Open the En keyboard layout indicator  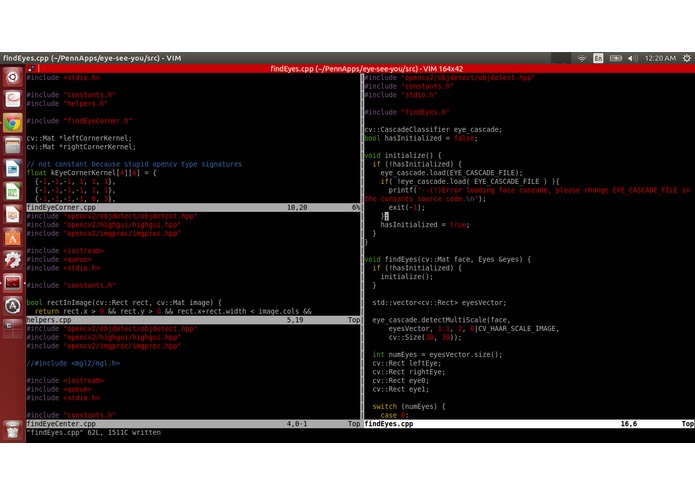(598, 58)
